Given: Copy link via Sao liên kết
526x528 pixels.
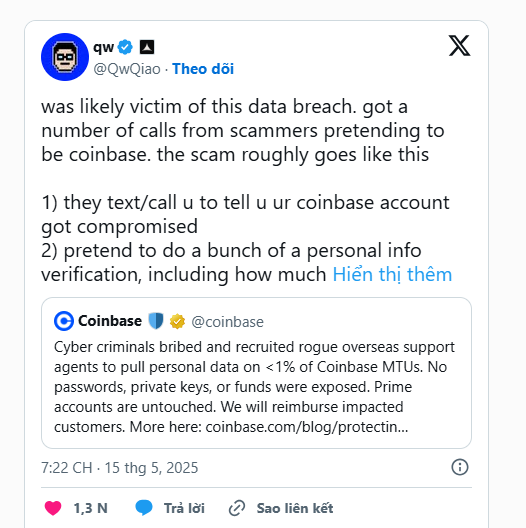Looking at the screenshot, I should click(295, 508).
